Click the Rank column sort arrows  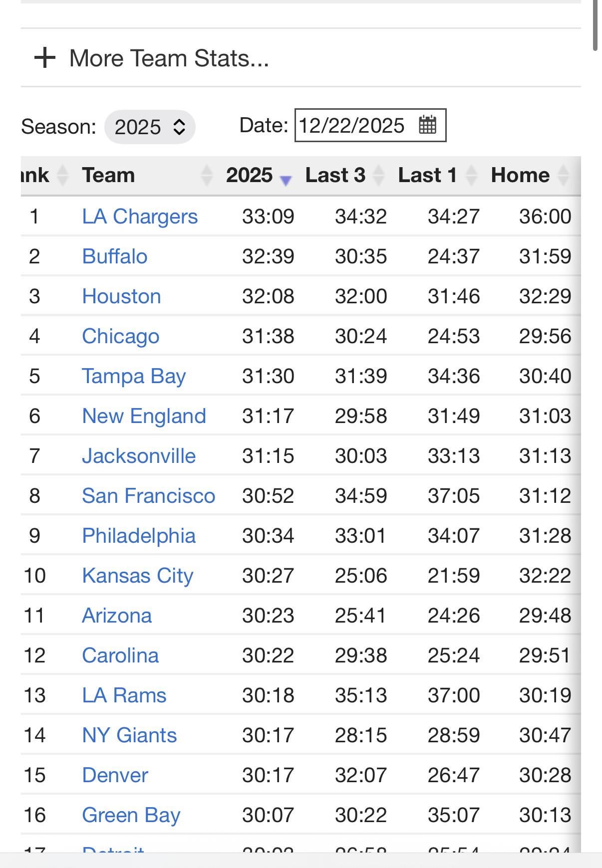tap(62, 175)
